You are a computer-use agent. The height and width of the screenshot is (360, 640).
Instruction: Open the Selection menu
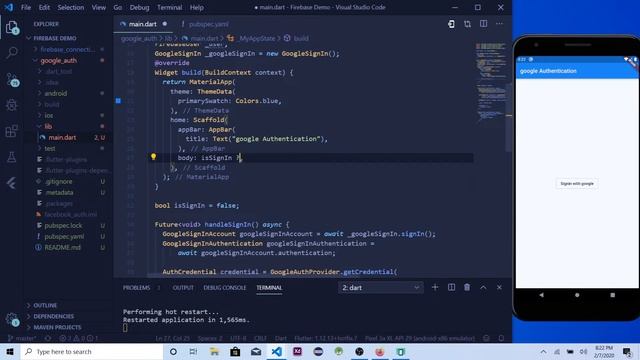[71, 7]
